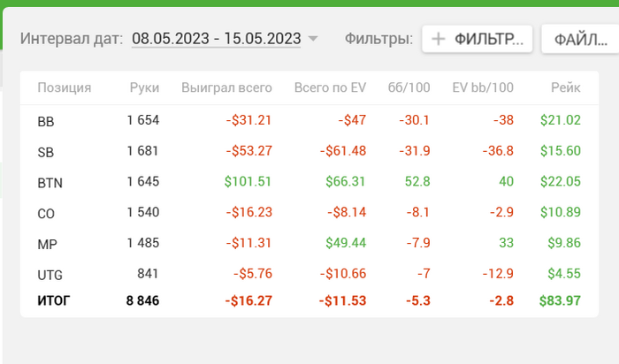
Task: Select the UTG position row
Action: coord(50,275)
